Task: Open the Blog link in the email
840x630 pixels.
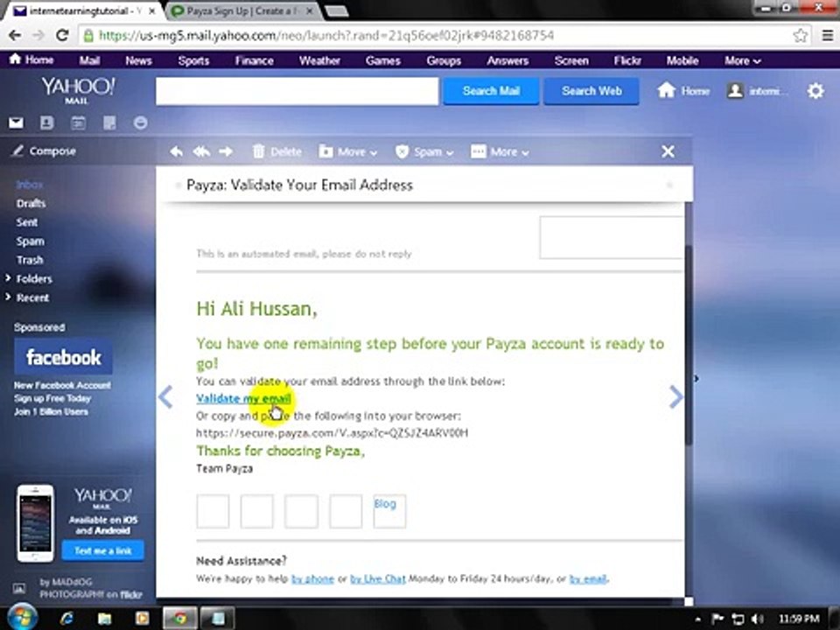Action: click(x=385, y=504)
